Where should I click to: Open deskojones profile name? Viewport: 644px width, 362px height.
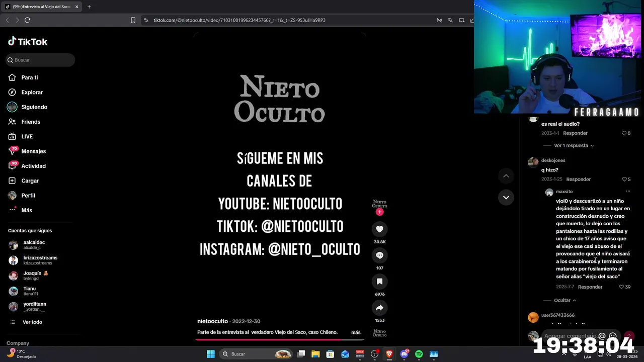coord(553,160)
